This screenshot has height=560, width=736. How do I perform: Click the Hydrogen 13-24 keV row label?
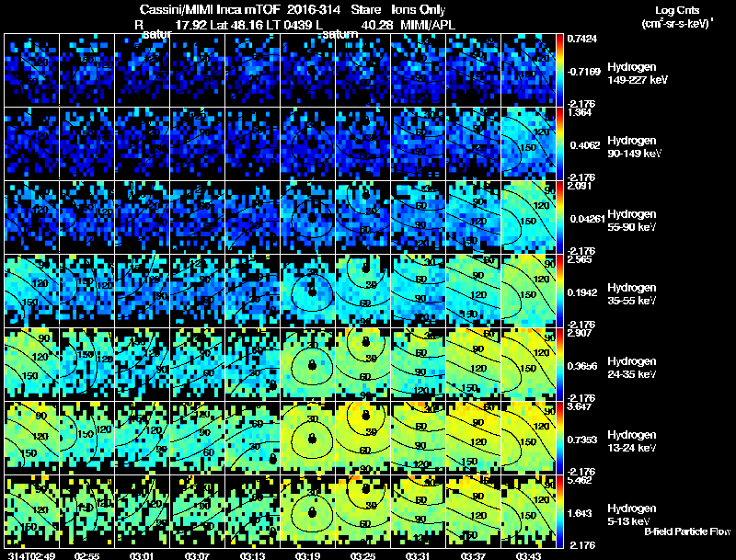click(632, 441)
